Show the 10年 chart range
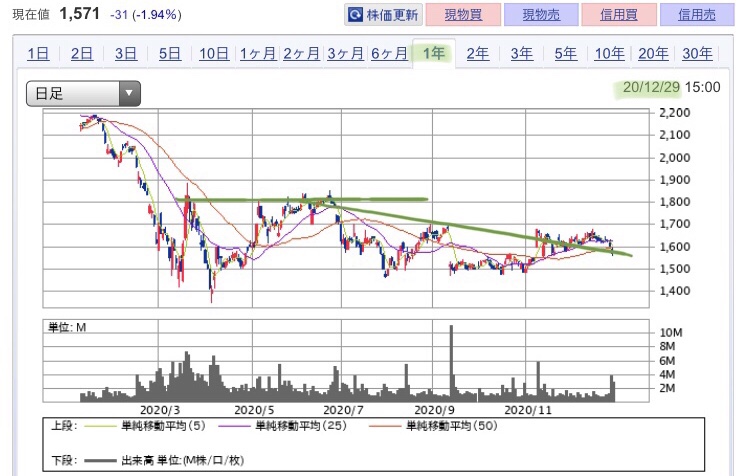The height and width of the screenshot is (476, 749). coord(610,54)
